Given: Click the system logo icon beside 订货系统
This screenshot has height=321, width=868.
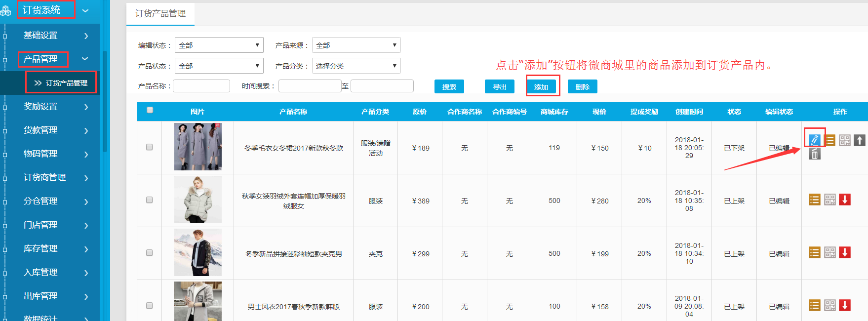Looking at the screenshot, I should point(6,10).
